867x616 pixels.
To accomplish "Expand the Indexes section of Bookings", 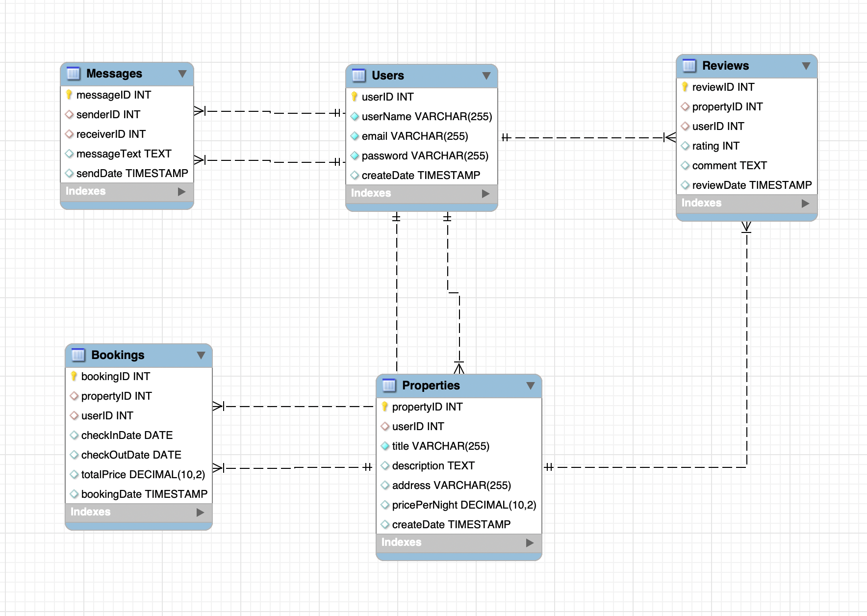I will (200, 513).
